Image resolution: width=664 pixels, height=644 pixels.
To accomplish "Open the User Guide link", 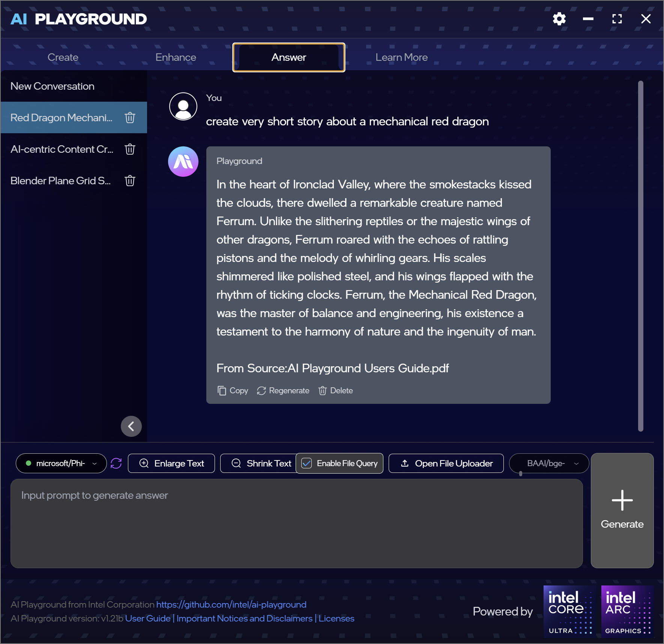I will click(x=147, y=618).
